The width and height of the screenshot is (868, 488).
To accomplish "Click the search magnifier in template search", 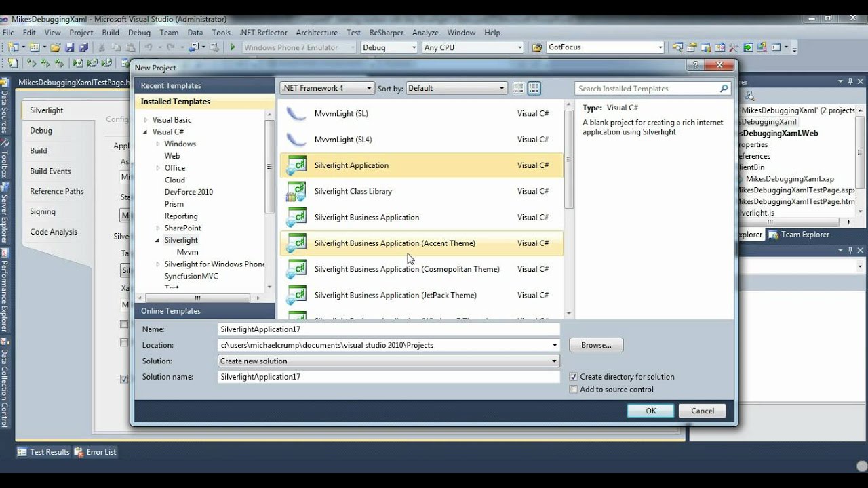I will click(724, 89).
